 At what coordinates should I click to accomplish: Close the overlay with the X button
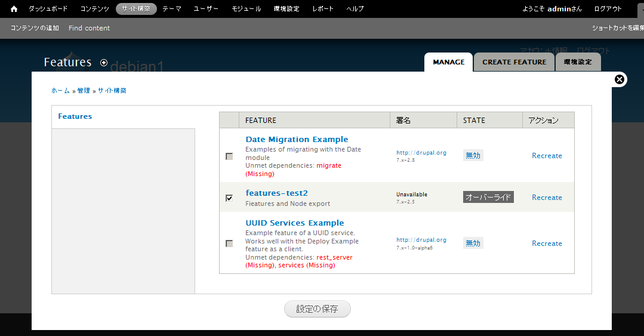point(620,79)
